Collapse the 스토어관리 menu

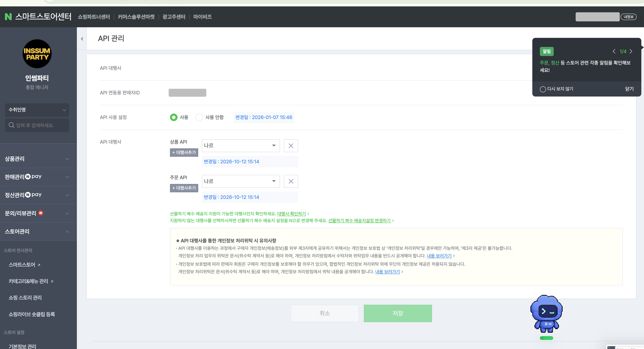pos(38,231)
